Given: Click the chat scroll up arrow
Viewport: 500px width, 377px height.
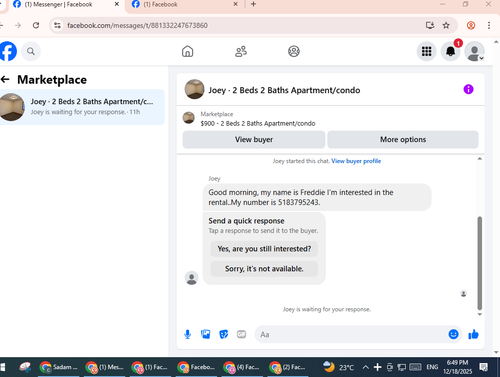Looking at the screenshot, I should pos(480,159).
